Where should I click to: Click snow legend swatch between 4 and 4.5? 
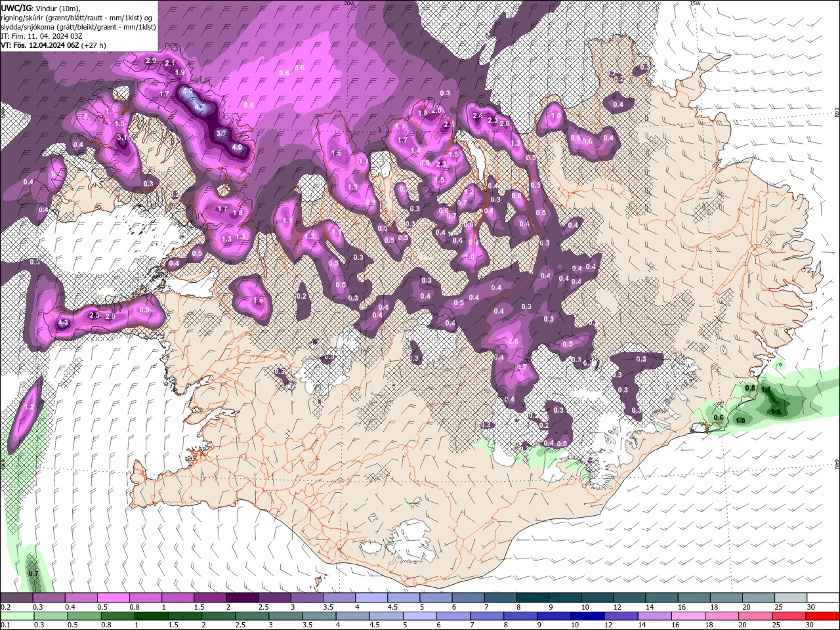371,598
